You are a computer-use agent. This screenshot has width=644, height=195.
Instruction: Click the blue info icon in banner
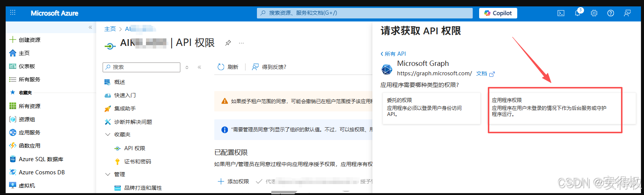[224, 129]
